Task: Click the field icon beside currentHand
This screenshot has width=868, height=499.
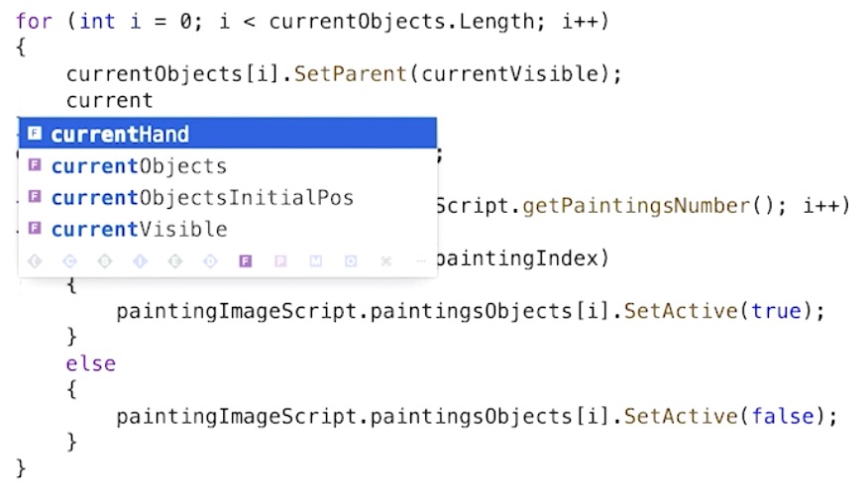Action: pos(35,134)
